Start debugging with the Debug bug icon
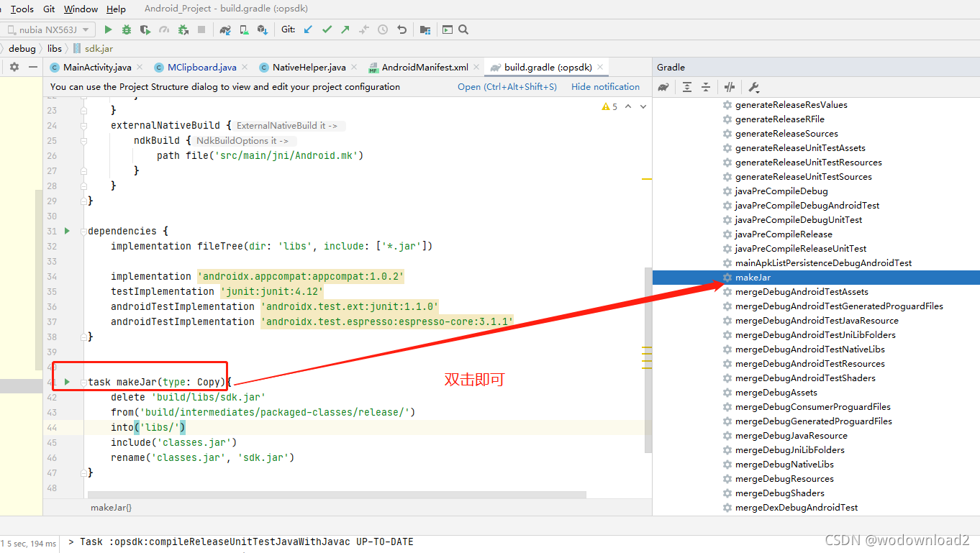Viewport: 980px width, 553px height. click(x=127, y=29)
